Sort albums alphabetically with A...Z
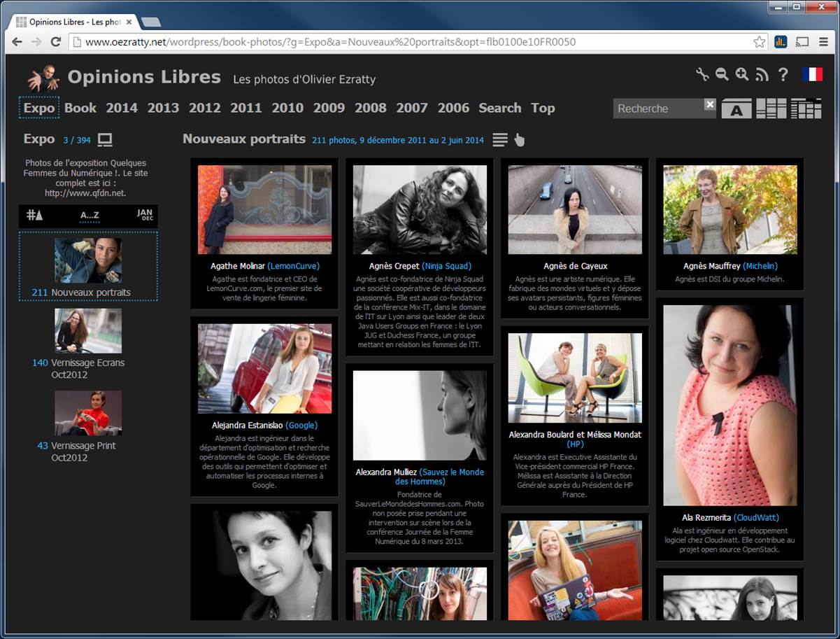The width and height of the screenshot is (840, 639). point(90,216)
